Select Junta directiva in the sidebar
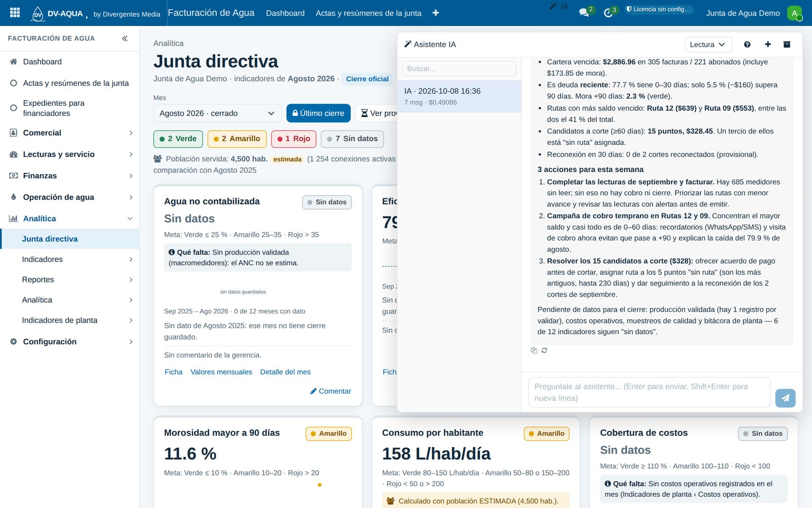Viewport: 812px width, 508px height. click(x=70, y=239)
